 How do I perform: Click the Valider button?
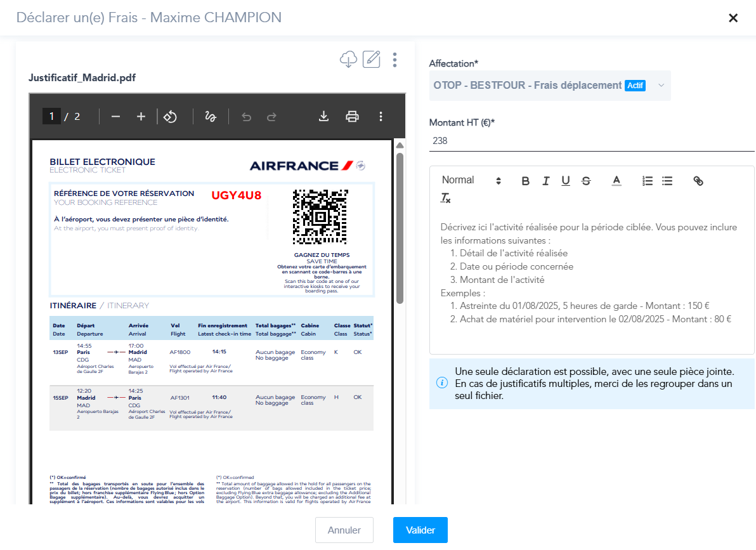420,530
